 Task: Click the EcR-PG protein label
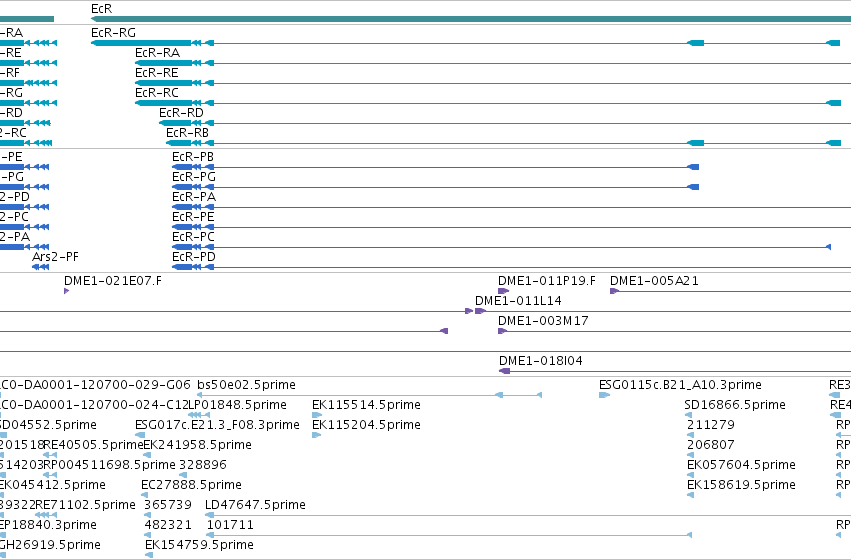tap(194, 177)
